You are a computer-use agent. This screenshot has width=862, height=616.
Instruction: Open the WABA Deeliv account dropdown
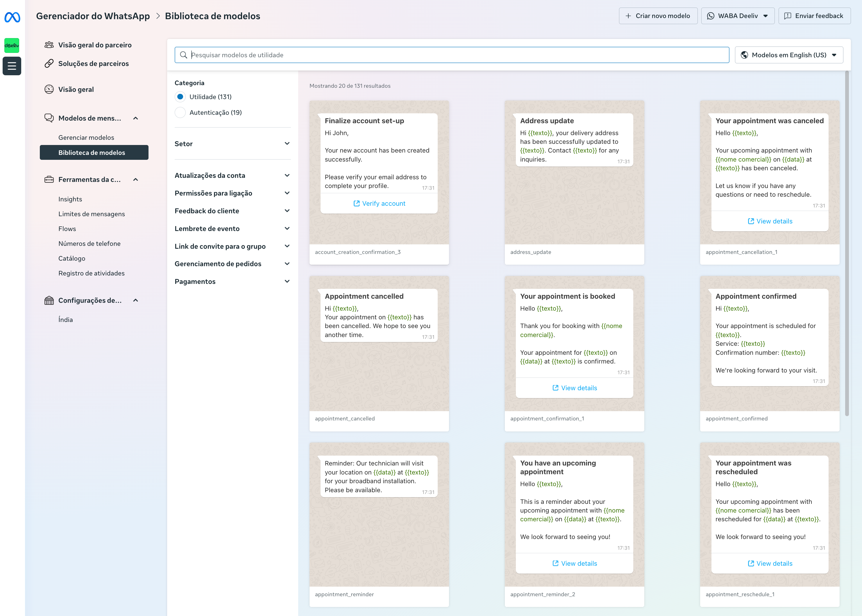(x=737, y=16)
